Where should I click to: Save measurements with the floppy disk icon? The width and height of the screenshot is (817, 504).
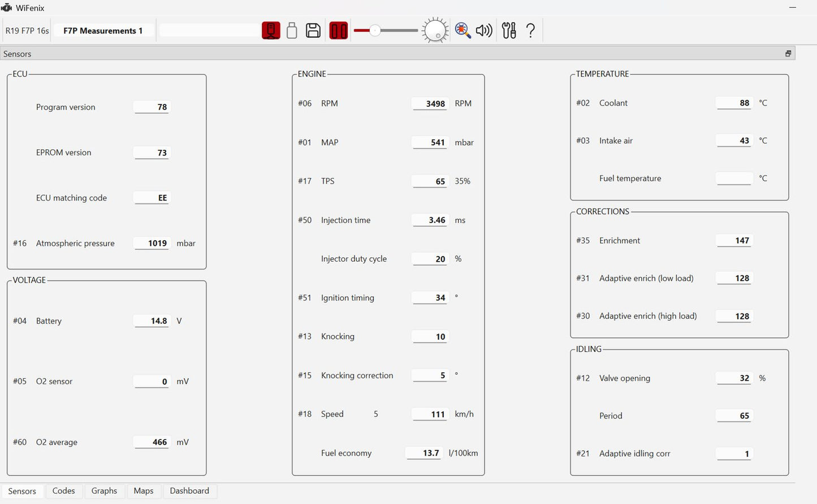coord(313,30)
